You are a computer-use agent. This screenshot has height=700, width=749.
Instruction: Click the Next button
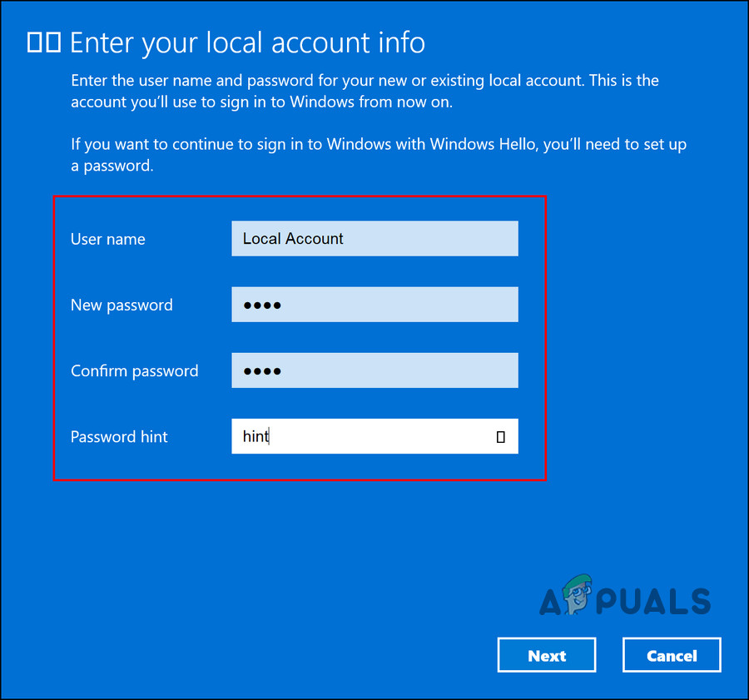547,655
